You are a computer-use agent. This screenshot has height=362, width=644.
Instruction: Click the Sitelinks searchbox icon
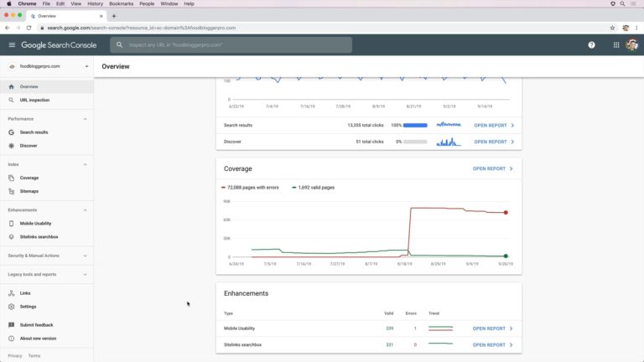tap(11, 237)
